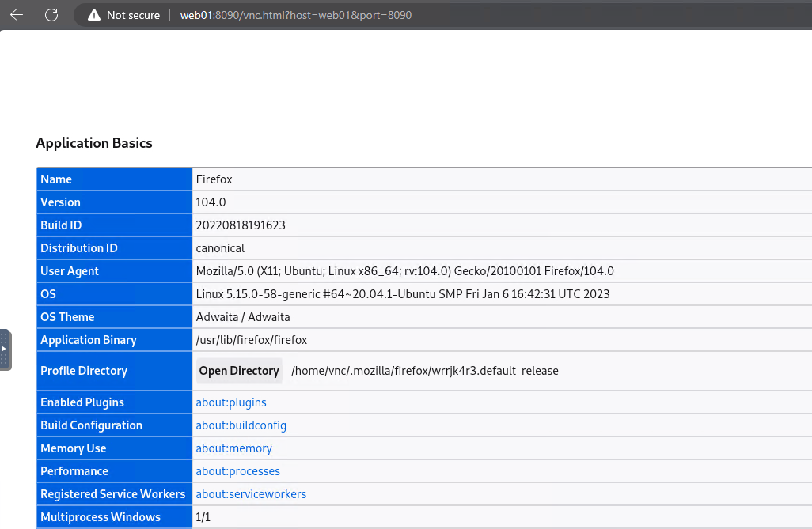Select the User Agent string value

click(404, 271)
